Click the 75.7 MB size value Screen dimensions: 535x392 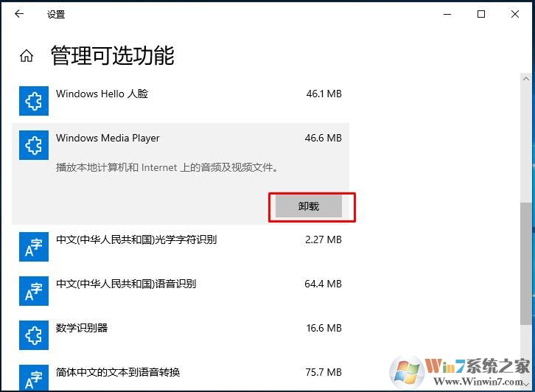point(324,372)
